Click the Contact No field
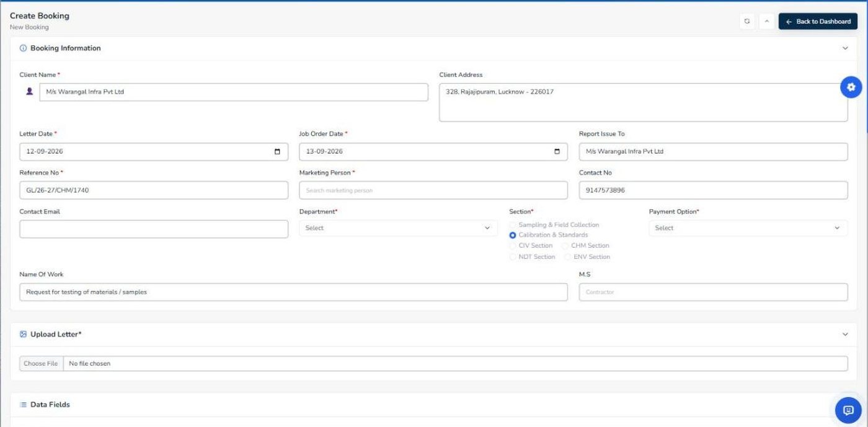The width and height of the screenshot is (868, 427). pos(713,190)
